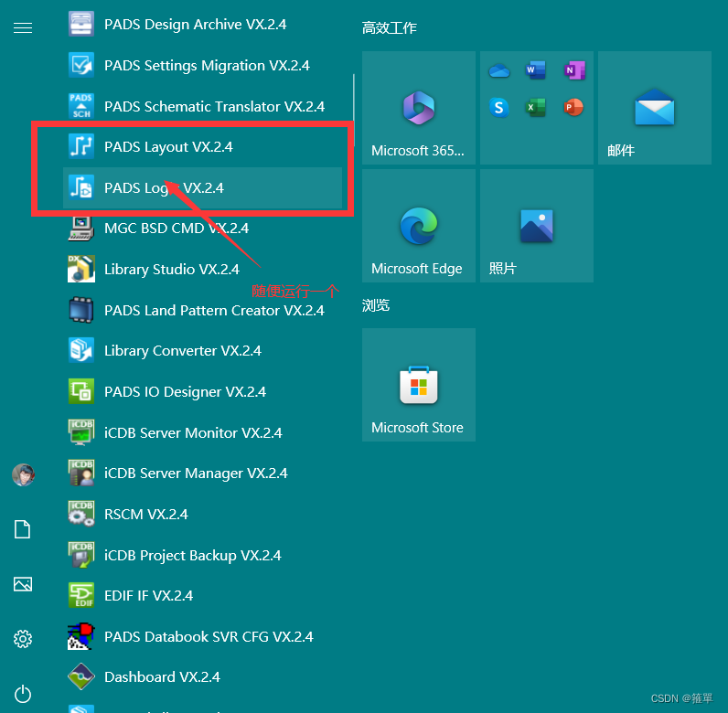
Task: Open PADS IO Designer icon
Action: click(81, 391)
